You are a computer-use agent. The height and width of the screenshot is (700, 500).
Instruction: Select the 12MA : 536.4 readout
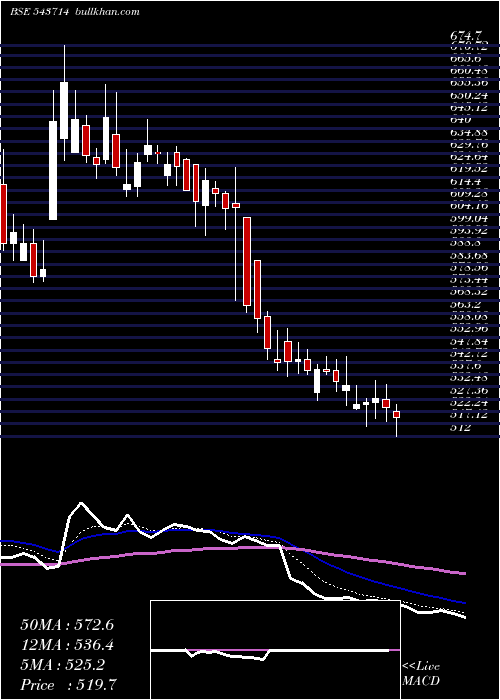pos(67,645)
